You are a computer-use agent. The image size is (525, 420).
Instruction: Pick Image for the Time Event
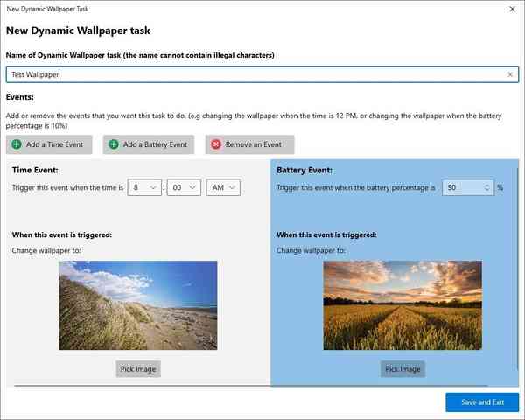(138, 369)
